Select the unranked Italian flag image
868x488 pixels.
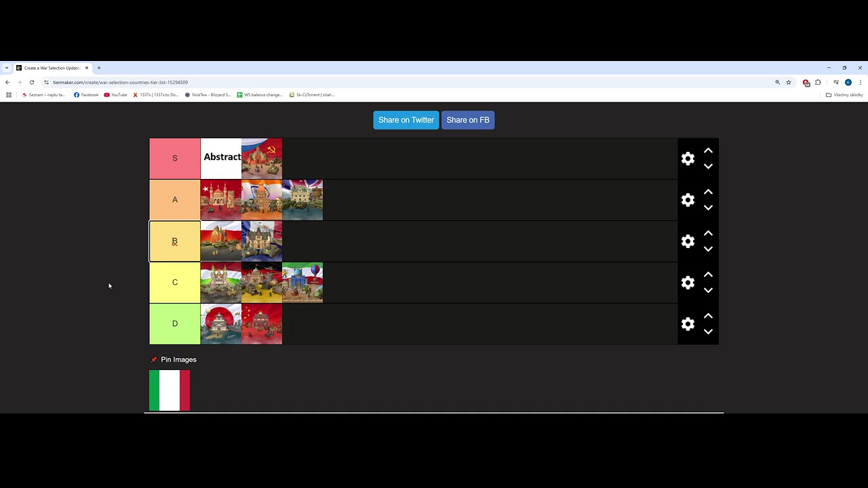pos(170,390)
